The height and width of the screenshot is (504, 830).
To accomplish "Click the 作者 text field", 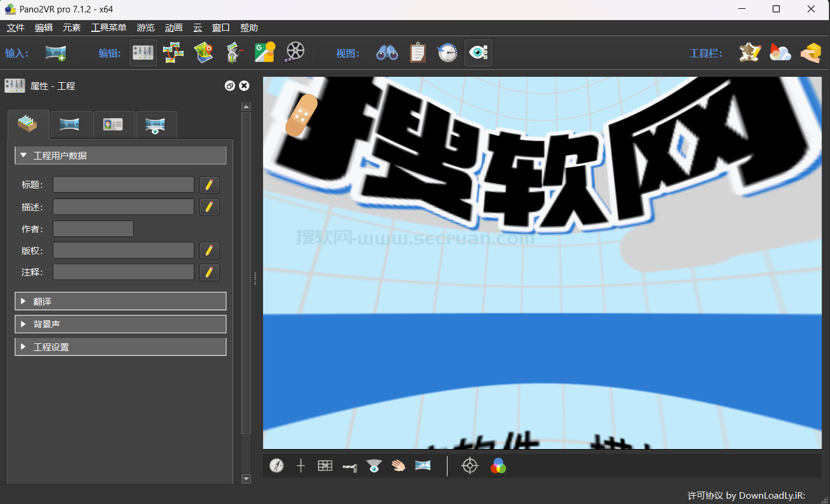I will click(x=93, y=229).
